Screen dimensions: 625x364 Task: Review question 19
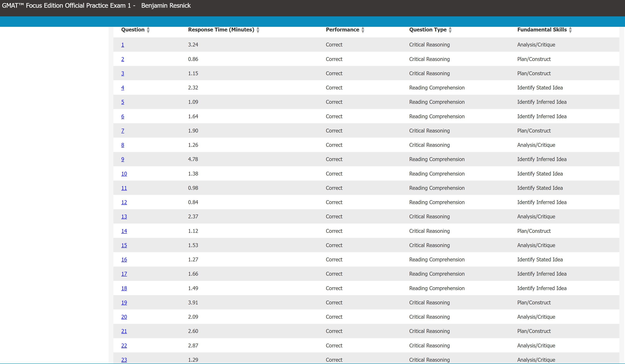(x=124, y=302)
